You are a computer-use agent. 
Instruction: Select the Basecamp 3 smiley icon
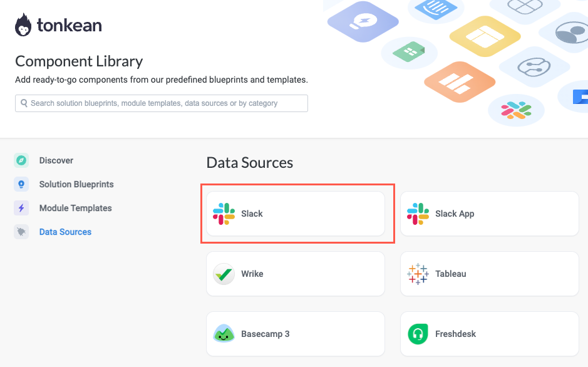[x=224, y=334]
